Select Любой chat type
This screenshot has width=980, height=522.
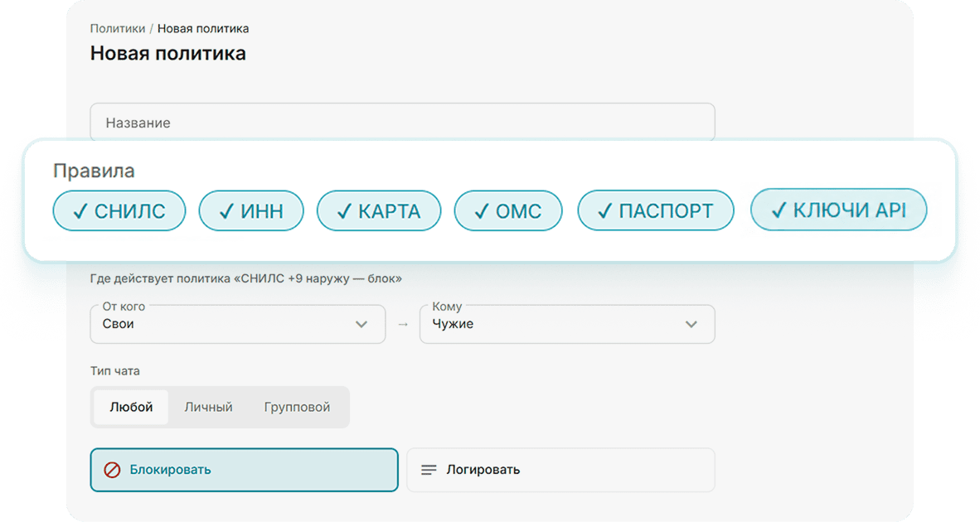pos(131,407)
